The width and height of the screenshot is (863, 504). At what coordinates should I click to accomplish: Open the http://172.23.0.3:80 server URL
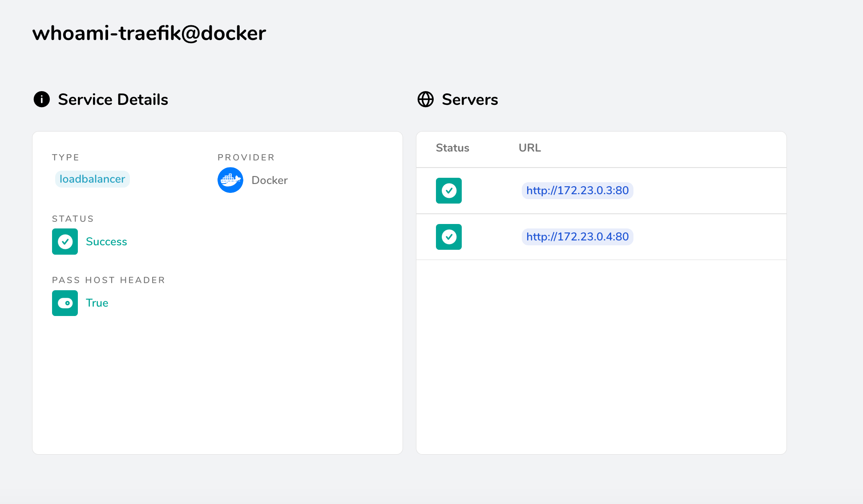pos(577,191)
